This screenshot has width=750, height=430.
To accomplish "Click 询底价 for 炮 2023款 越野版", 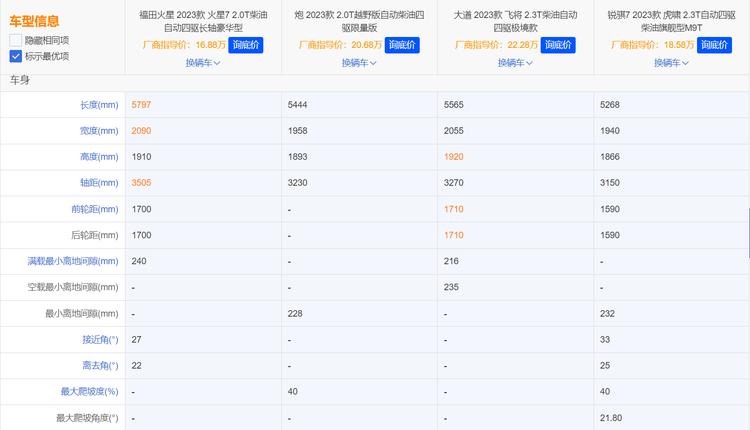I will pyautogui.click(x=402, y=45).
